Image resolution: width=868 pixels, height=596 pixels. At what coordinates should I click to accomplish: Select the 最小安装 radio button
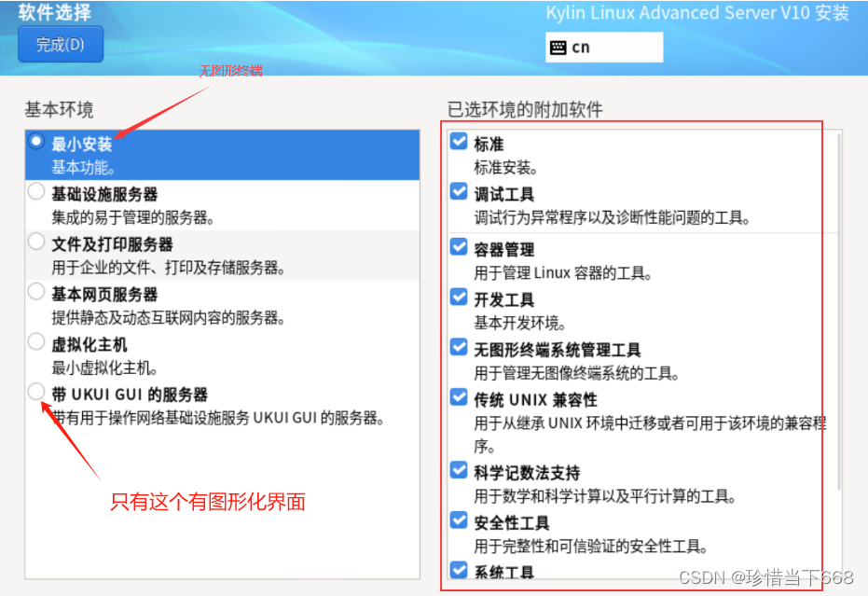coord(36,141)
